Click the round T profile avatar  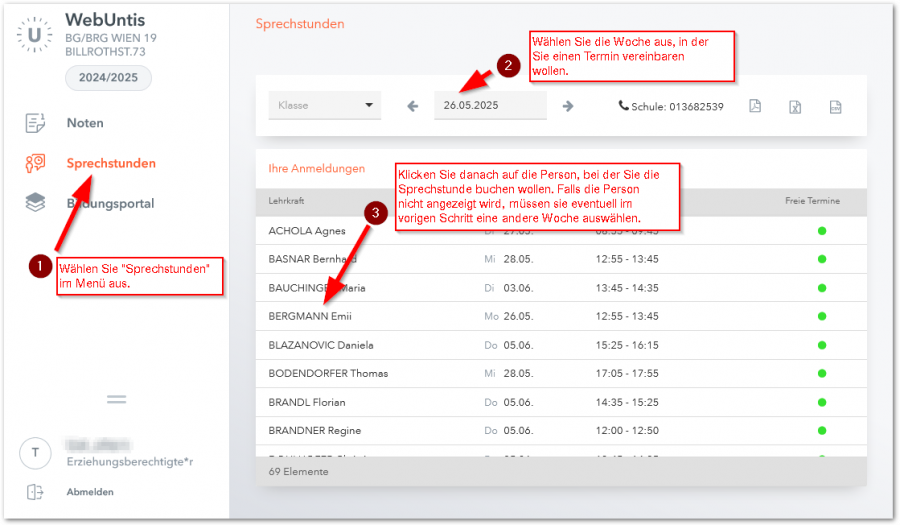(35, 453)
